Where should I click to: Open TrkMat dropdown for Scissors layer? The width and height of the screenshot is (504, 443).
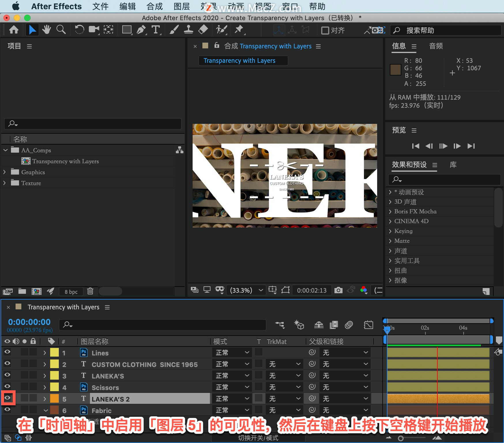click(284, 387)
